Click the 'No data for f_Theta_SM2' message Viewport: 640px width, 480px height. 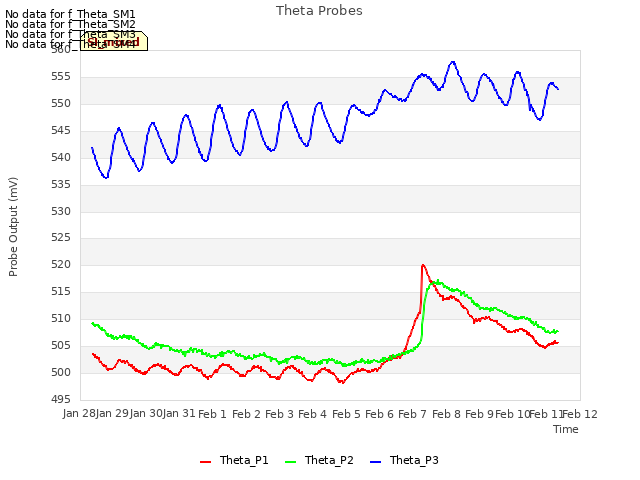pos(70,24)
